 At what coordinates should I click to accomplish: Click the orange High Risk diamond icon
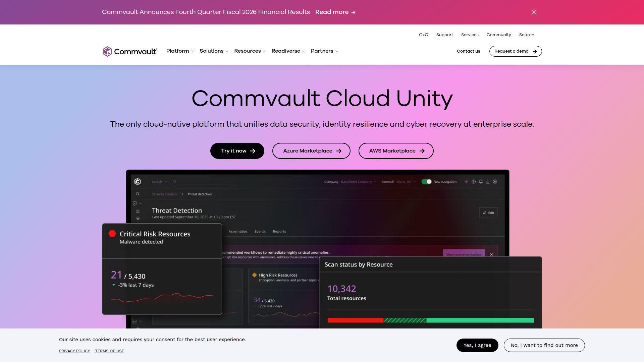254,275
